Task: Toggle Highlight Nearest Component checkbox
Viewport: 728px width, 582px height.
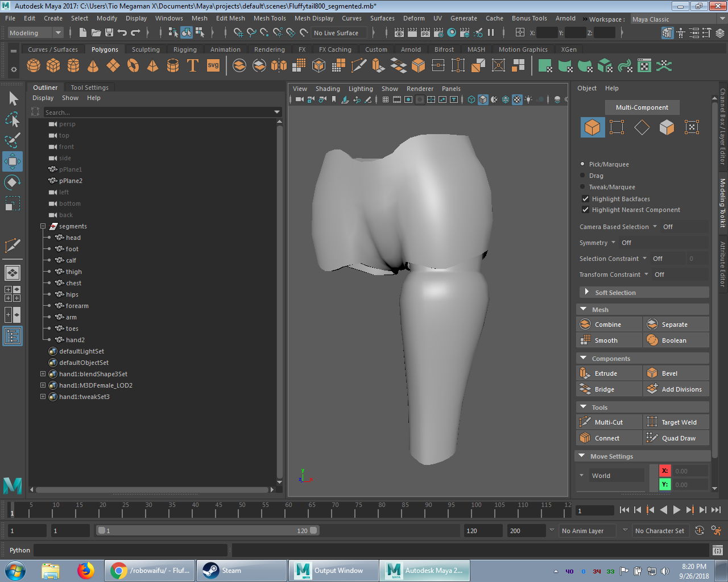Action: point(585,210)
